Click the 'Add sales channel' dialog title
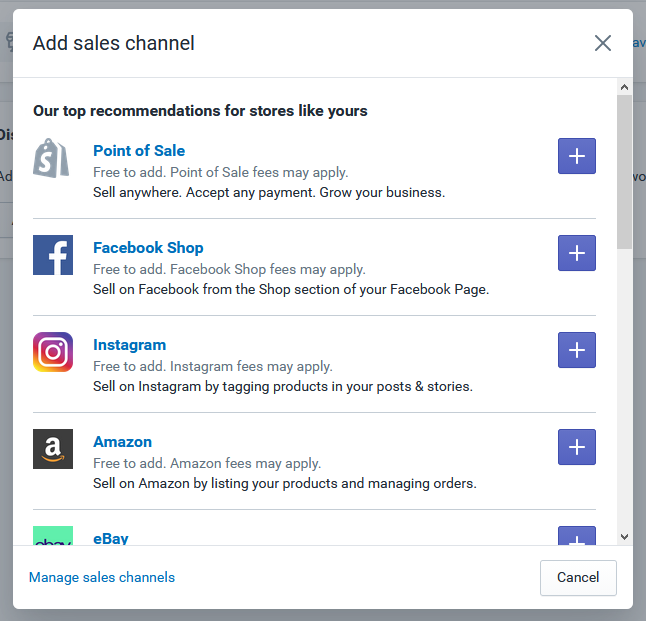646x621 pixels. tap(113, 43)
